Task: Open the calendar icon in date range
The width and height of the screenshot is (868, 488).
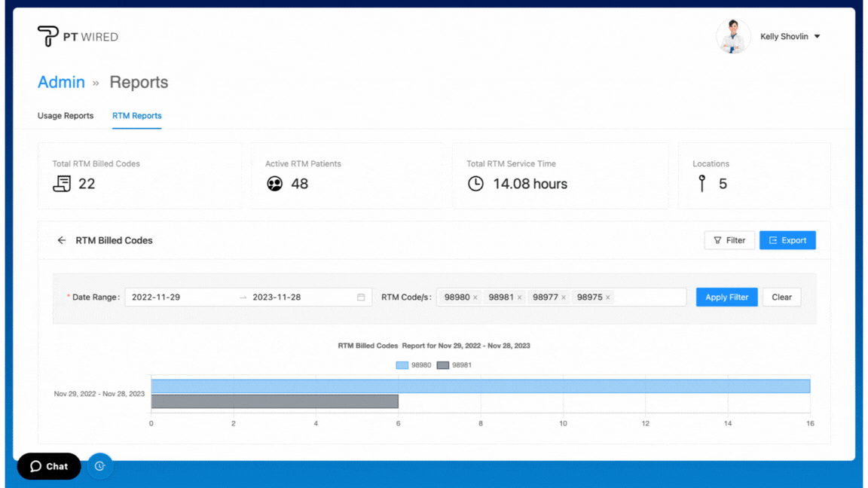Action: 361,297
